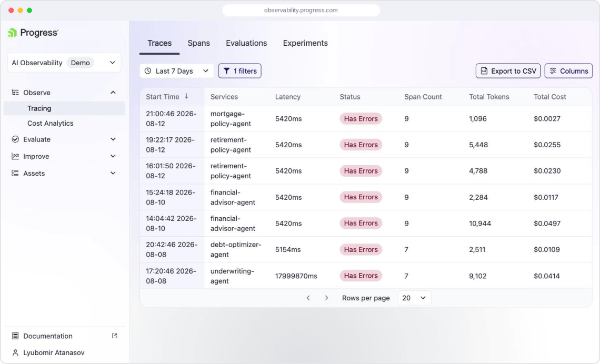The width and height of the screenshot is (600, 364).
Task: Open Documentation external link icon
Action: (x=114, y=336)
